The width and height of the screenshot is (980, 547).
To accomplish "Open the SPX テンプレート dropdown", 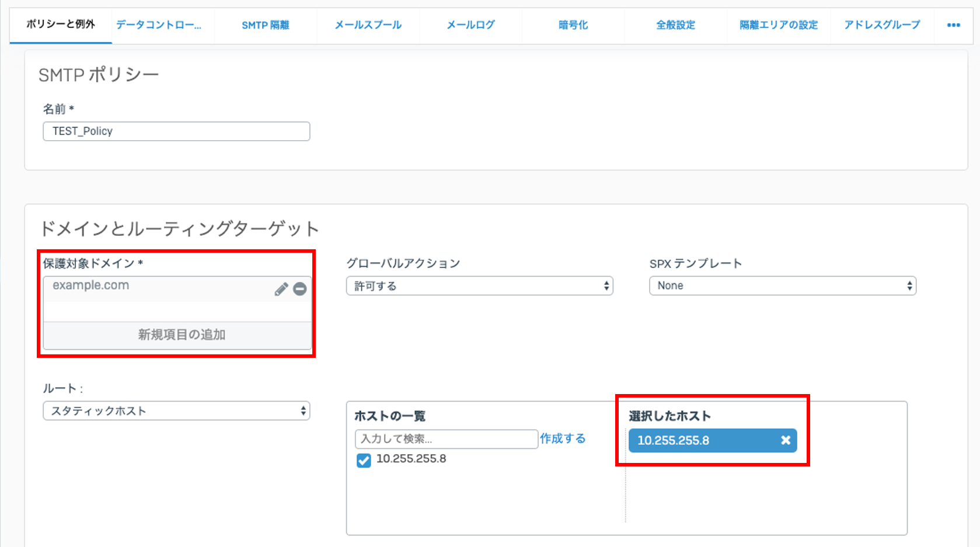I will 783,286.
